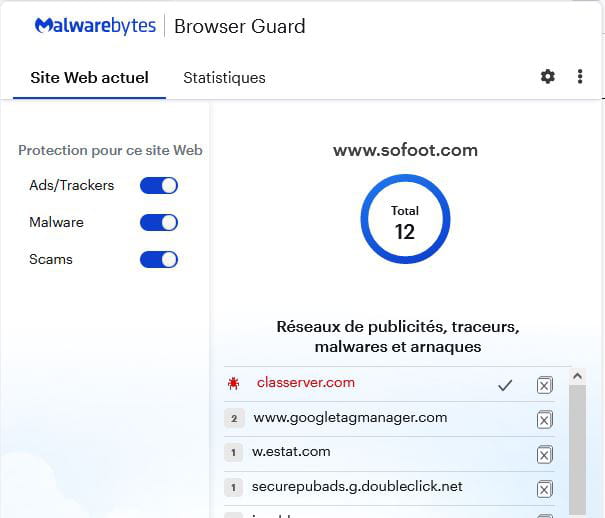Click the www.sofoot.com site name
Image resolution: width=605 pixels, height=518 pixels.
(406, 150)
